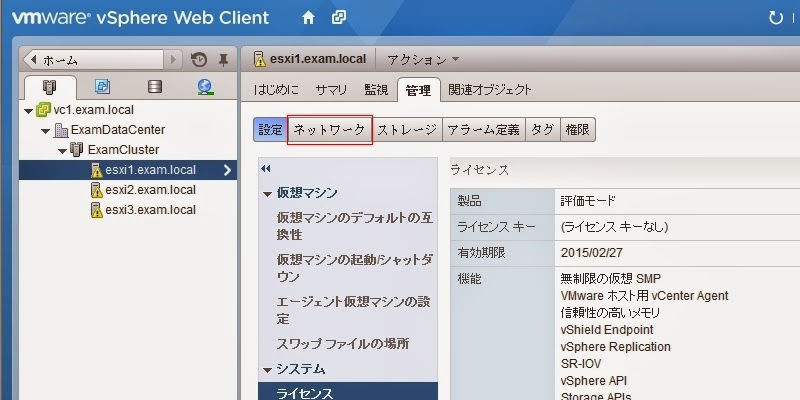Open the vCenter inventory tree icon in header
This screenshot has width=800, height=400.
[x=339, y=18]
